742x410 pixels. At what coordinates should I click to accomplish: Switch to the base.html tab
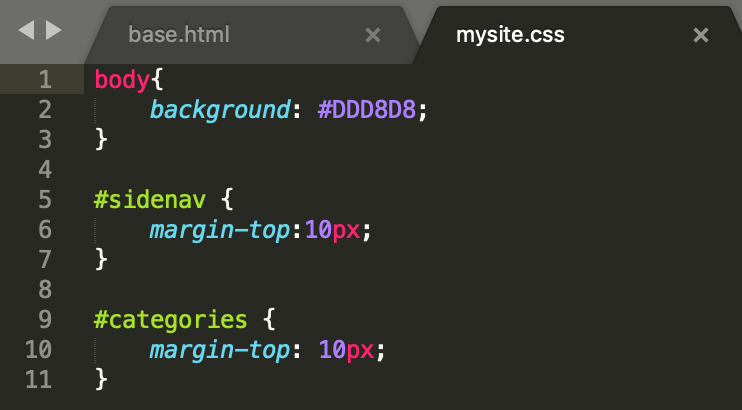coord(179,35)
